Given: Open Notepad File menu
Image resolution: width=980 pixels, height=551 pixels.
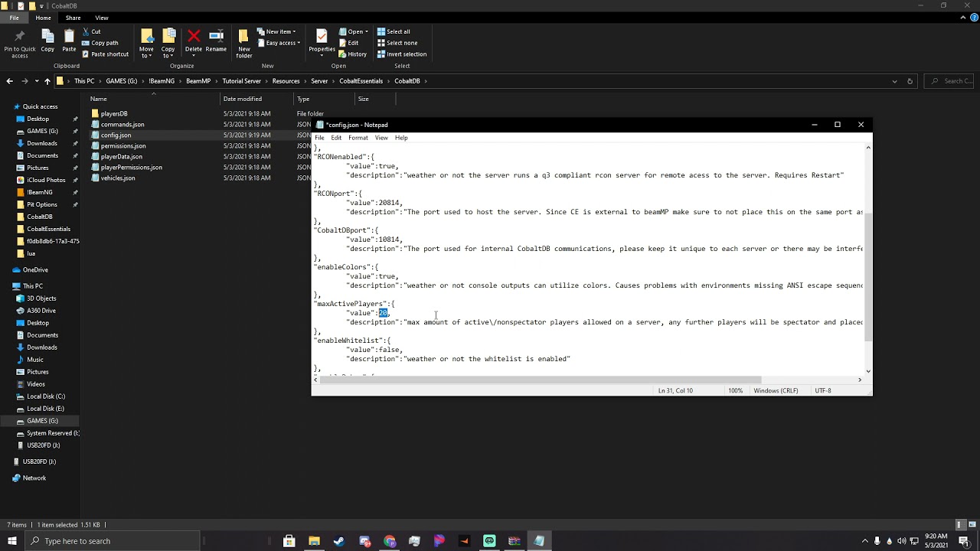Looking at the screenshot, I should pos(319,138).
